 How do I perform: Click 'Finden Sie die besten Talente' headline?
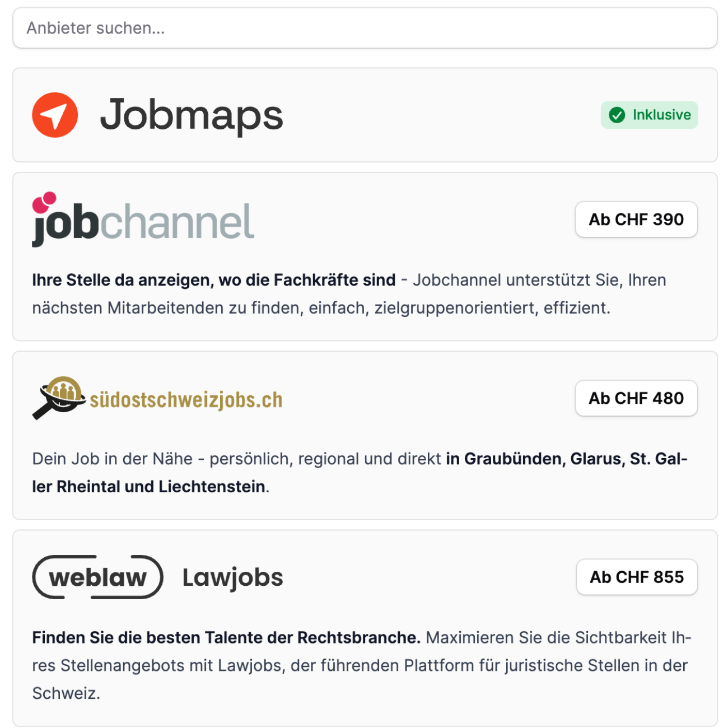click(226, 638)
